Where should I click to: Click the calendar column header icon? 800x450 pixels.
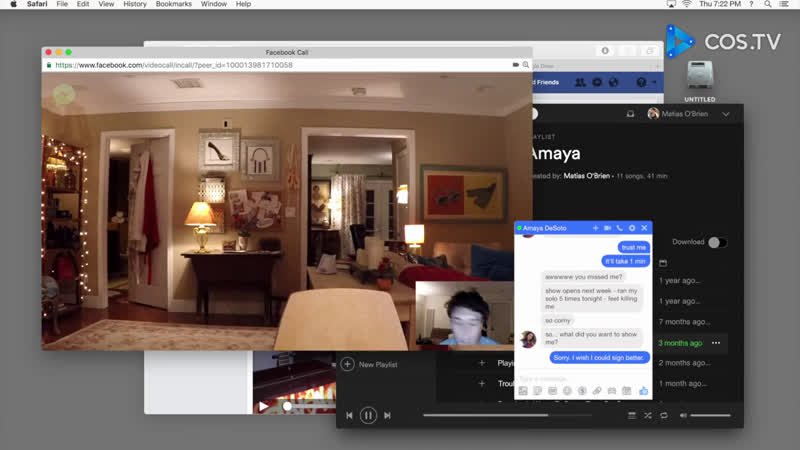[663, 263]
